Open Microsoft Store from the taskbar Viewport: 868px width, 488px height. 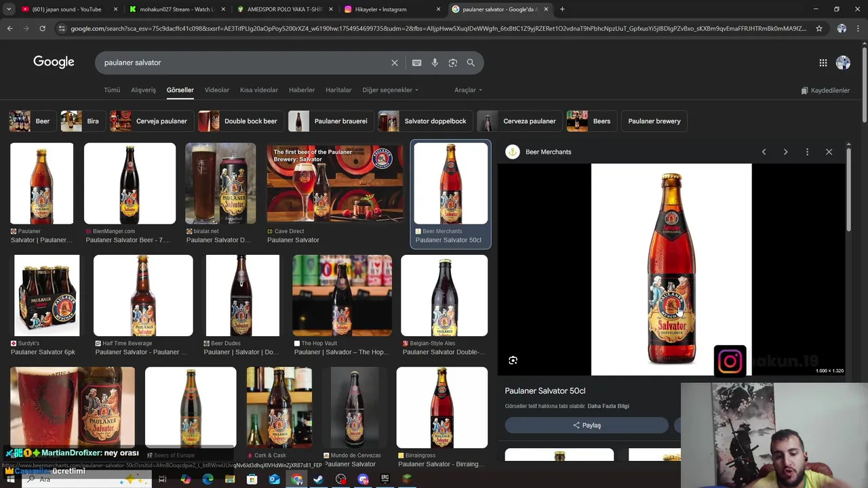[x=252, y=479]
